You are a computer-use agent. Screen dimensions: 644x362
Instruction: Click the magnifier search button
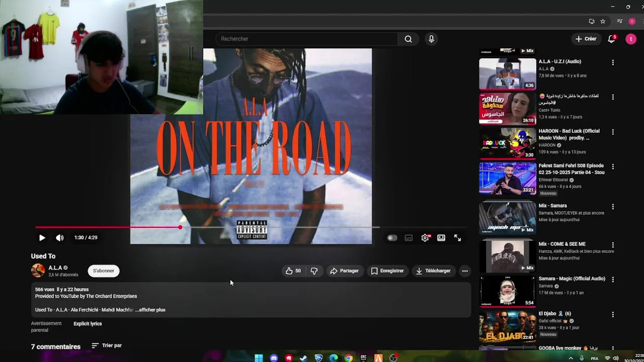pyautogui.click(x=408, y=39)
